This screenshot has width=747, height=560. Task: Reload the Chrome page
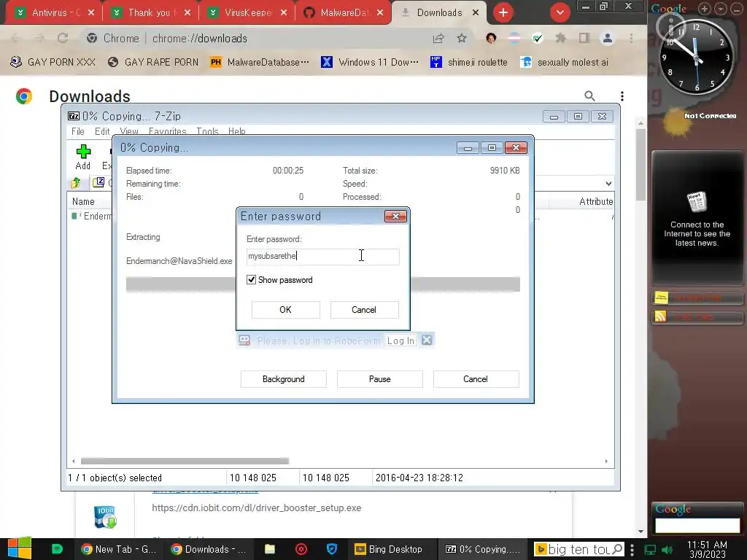[x=63, y=38]
